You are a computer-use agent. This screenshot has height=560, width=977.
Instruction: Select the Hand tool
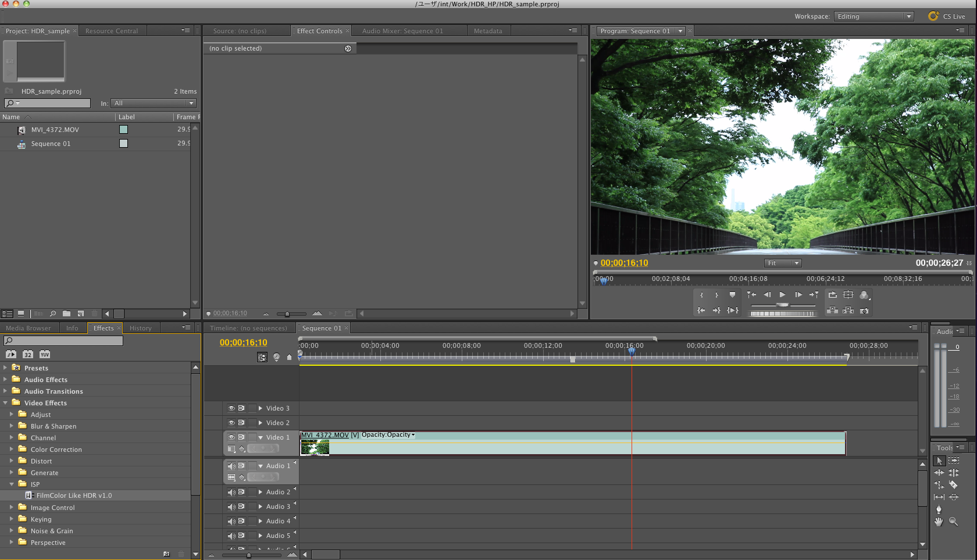939,522
